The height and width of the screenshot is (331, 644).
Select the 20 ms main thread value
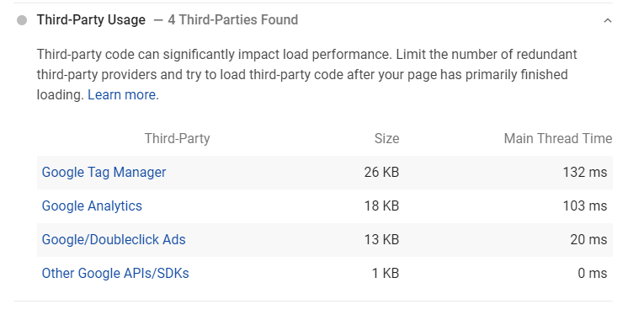coord(588,239)
